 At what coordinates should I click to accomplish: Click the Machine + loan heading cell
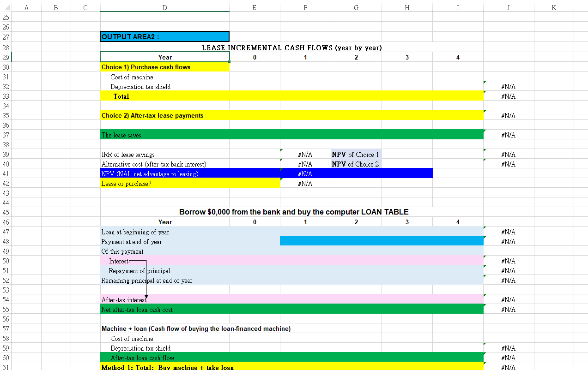(196, 329)
